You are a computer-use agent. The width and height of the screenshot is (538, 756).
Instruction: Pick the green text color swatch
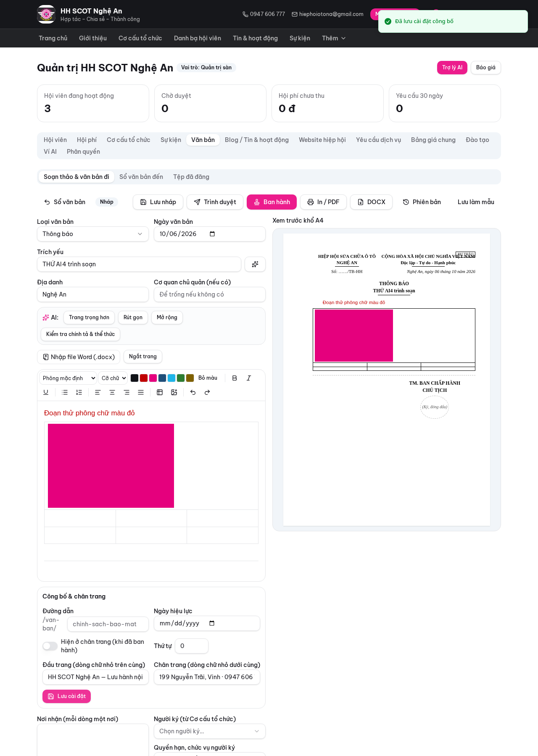pos(181,378)
